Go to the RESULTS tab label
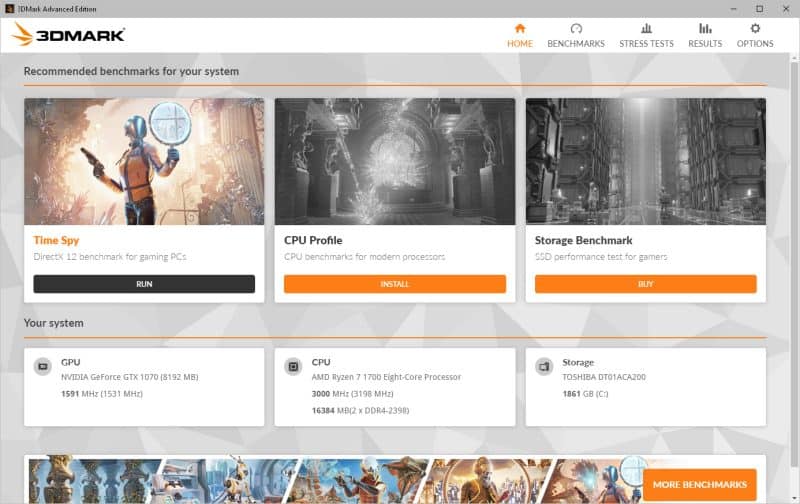The image size is (800, 504). [x=705, y=44]
